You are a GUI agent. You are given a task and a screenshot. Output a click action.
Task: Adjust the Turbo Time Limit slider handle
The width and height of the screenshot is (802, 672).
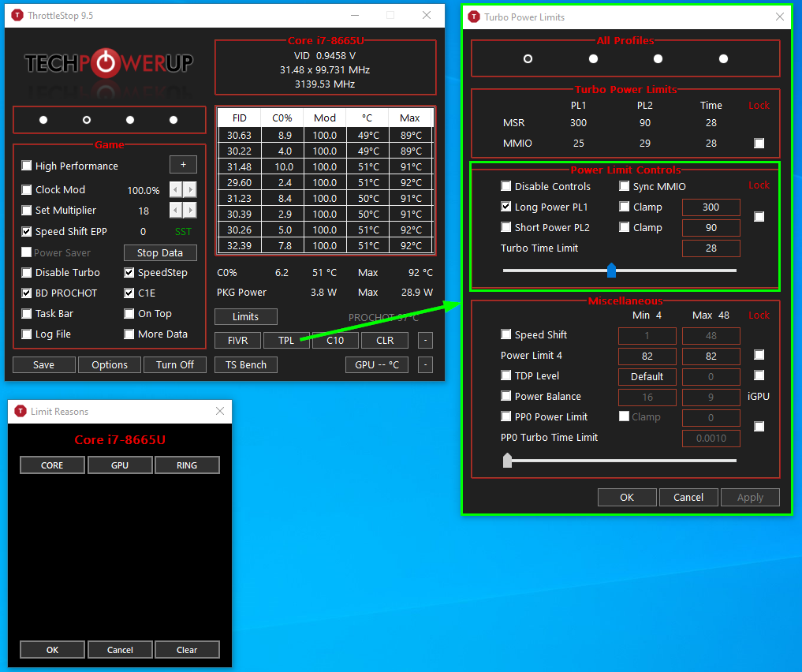(x=611, y=270)
